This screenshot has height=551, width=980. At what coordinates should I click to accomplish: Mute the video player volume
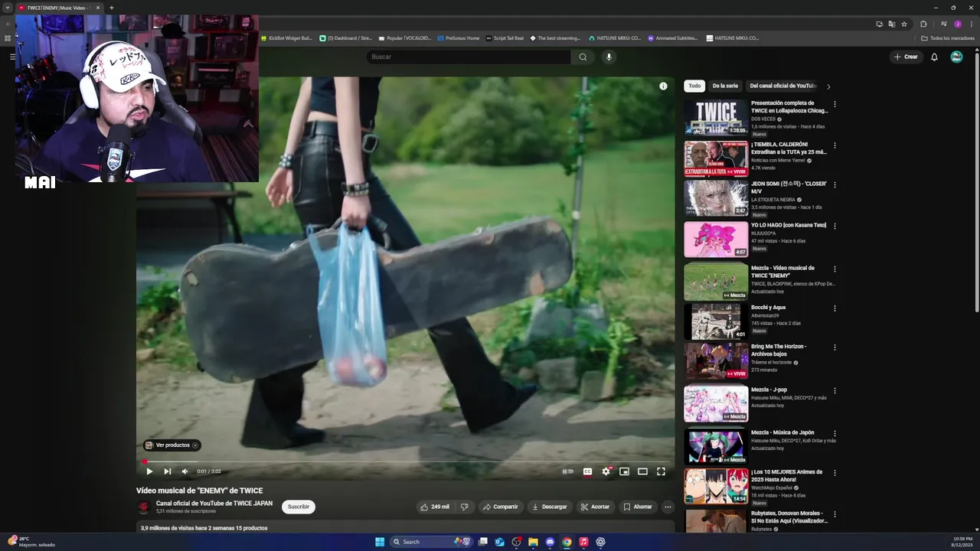[x=185, y=471]
